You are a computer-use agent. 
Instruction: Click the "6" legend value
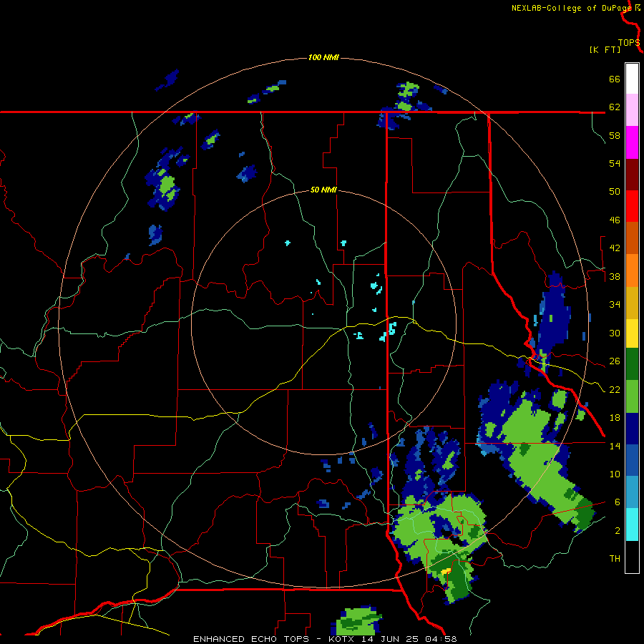[617, 502]
